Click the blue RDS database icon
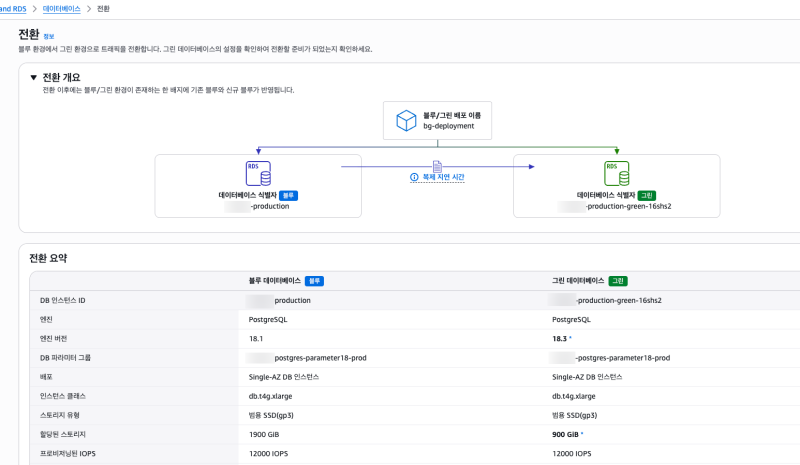This screenshot has width=800, height=465. click(258, 172)
